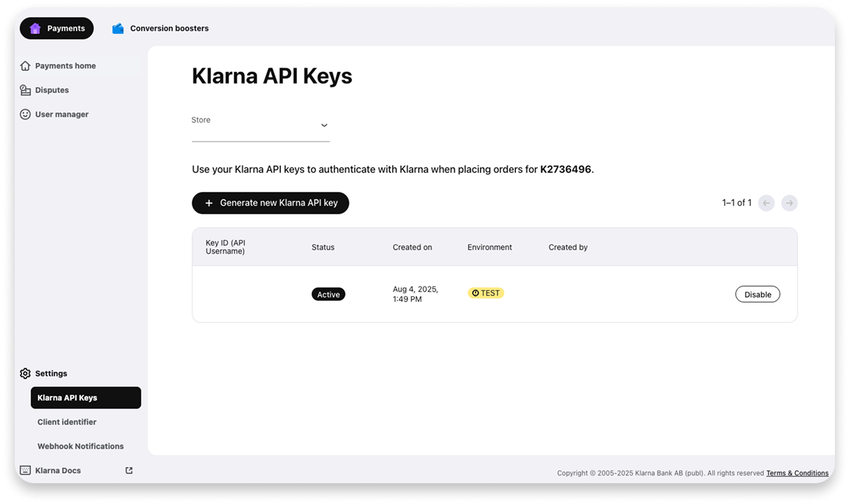Viewport: 849px width, 504px height.
Task: Open the Conversion boosters tab
Action: tap(169, 28)
